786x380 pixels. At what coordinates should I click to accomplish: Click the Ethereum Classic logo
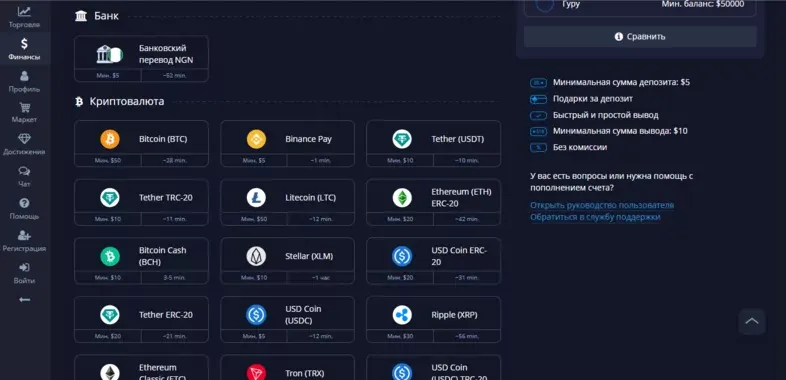110,372
